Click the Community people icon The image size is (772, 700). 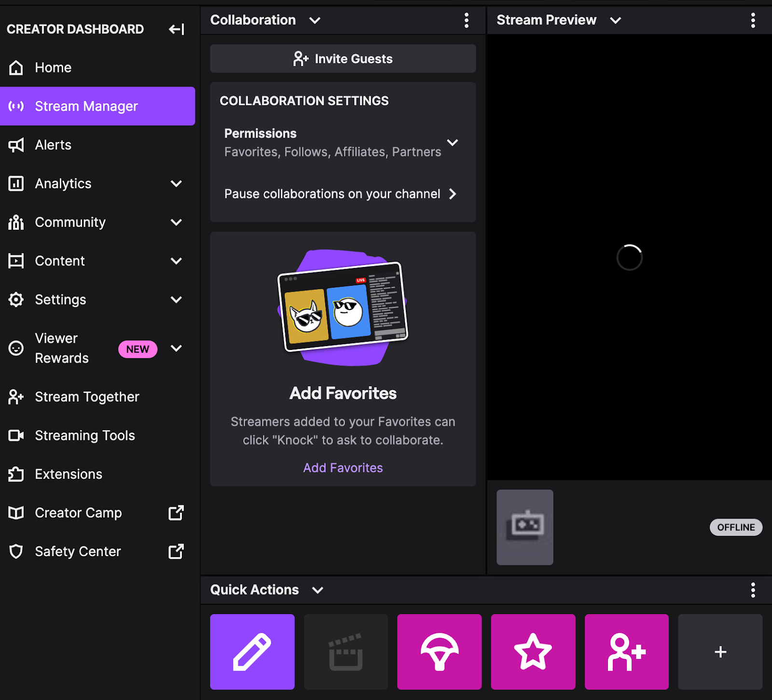16,222
